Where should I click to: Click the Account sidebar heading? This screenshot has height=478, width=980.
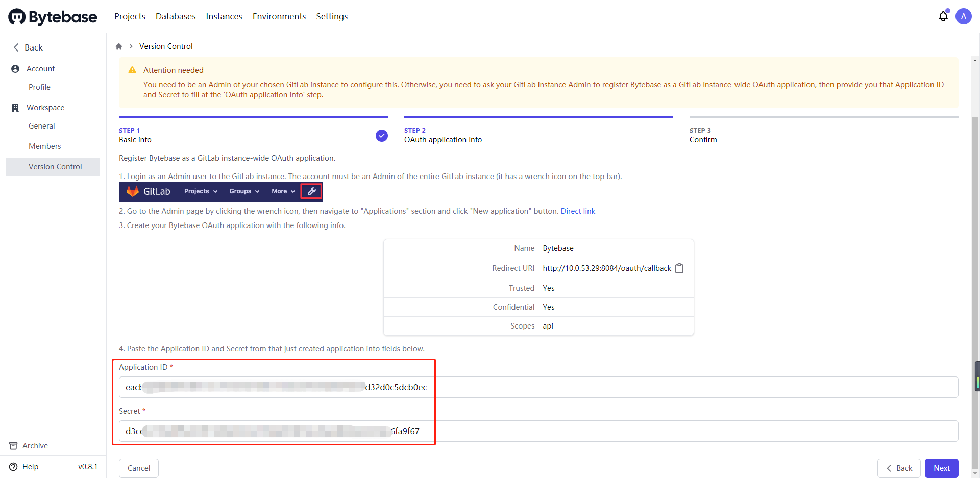click(x=40, y=69)
